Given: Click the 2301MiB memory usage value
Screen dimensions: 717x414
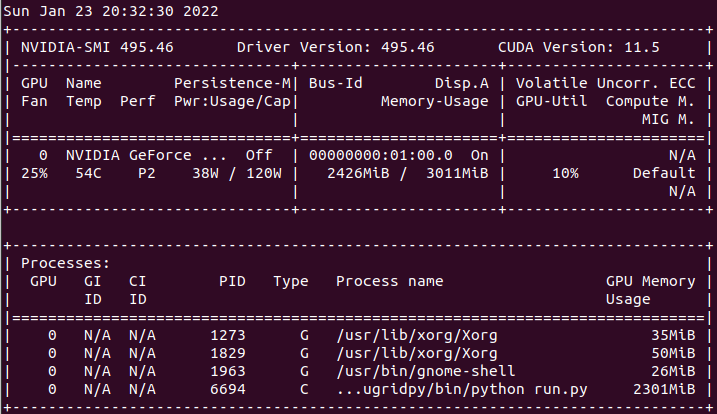Looking at the screenshot, I should (664, 390).
